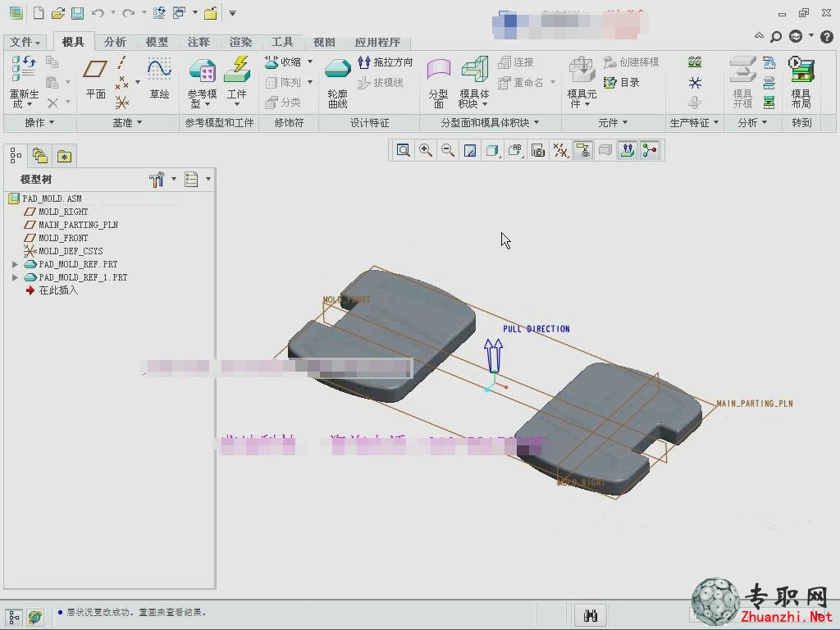Viewport: 840px width, 630px height.
Task: Open Reference Model (参考模型) tool
Action: [x=202, y=81]
